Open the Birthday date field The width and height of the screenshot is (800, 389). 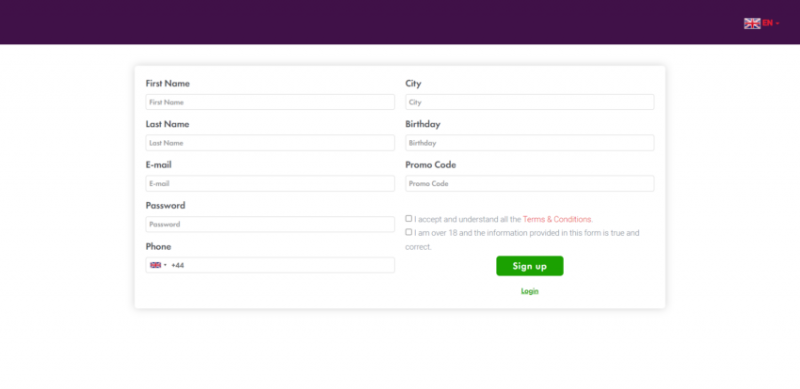tap(530, 143)
